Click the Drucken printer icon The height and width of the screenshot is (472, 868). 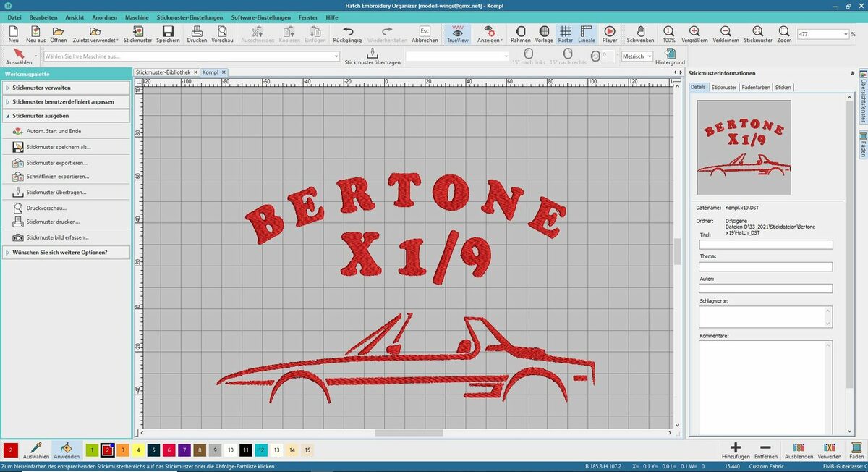[x=197, y=32]
